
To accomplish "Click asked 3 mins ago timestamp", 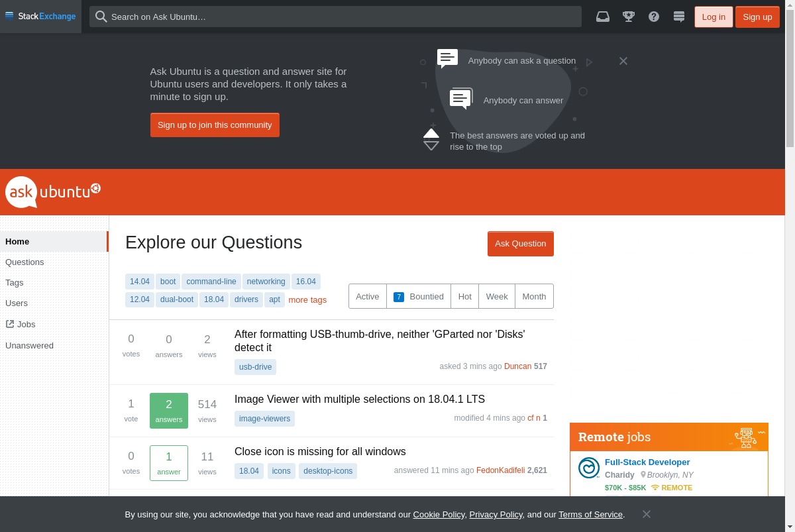I will 470,366.
